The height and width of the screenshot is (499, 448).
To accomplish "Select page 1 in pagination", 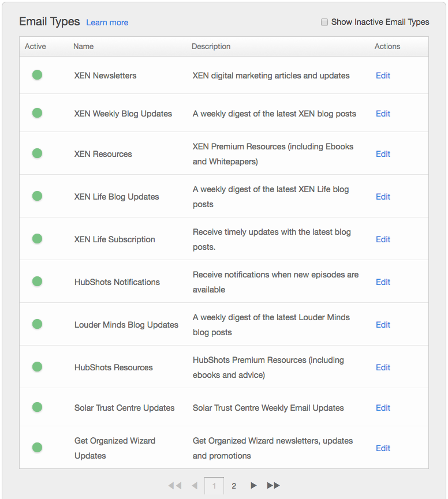I will coord(214,486).
